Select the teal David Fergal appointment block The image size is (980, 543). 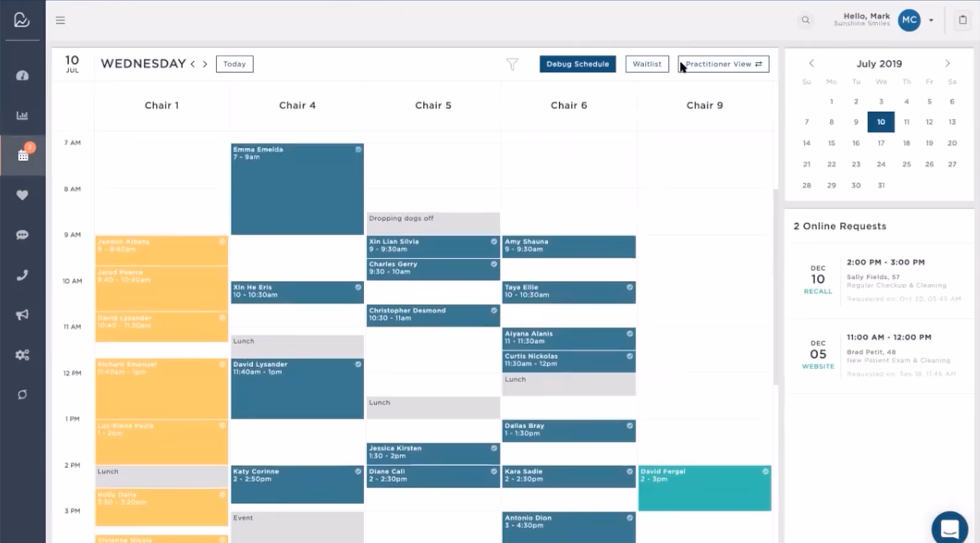704,491
